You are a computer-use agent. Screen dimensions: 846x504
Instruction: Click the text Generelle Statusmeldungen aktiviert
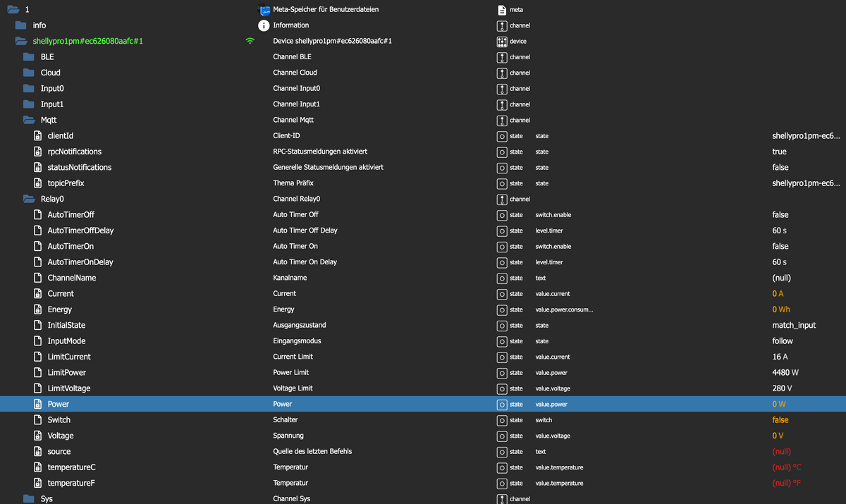(328, 167)
